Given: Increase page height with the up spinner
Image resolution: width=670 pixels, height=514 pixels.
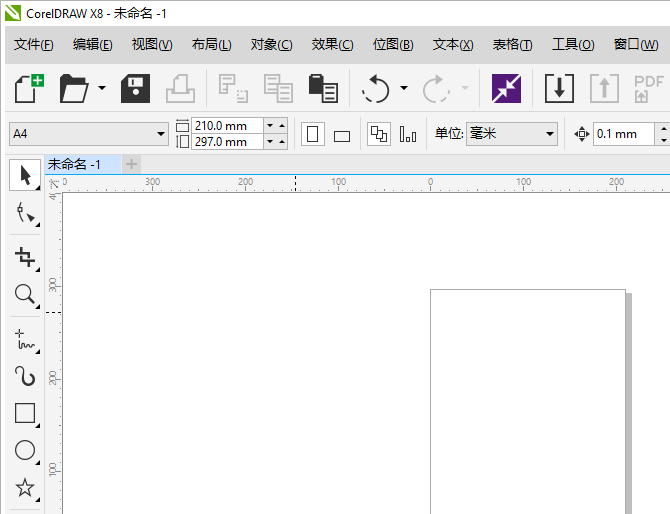Looking at the screenshot, I should pyautogui.click(x=282, y=141).
